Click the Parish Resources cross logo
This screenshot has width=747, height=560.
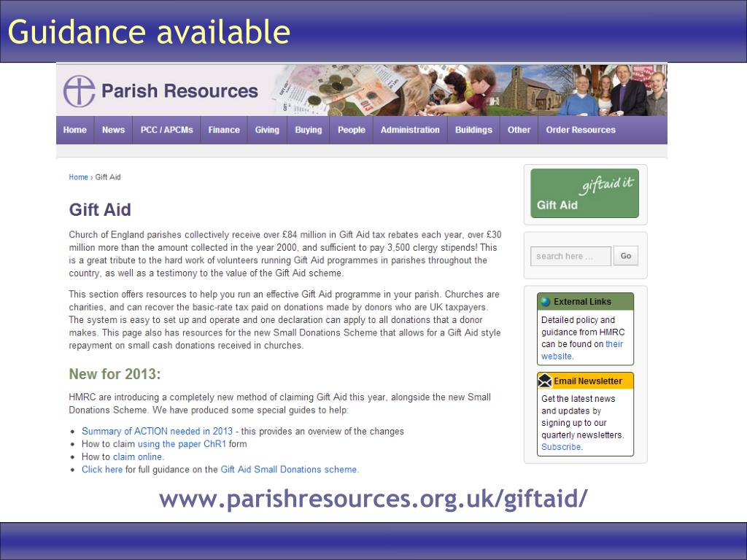pyautogui.click(x=79, y=91)
